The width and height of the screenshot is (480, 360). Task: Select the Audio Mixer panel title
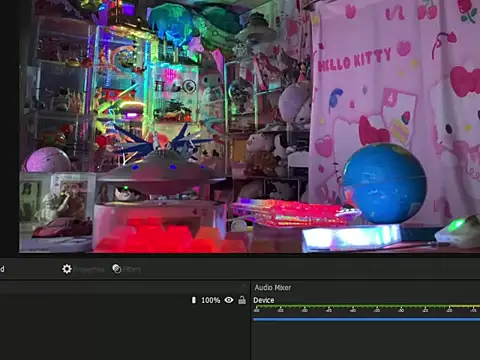pos(273,287)
